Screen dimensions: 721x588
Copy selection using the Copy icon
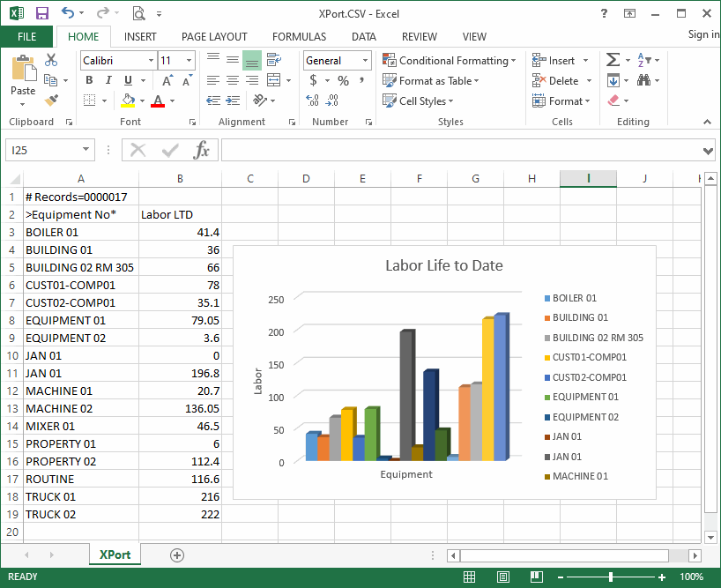click(50, 80)
